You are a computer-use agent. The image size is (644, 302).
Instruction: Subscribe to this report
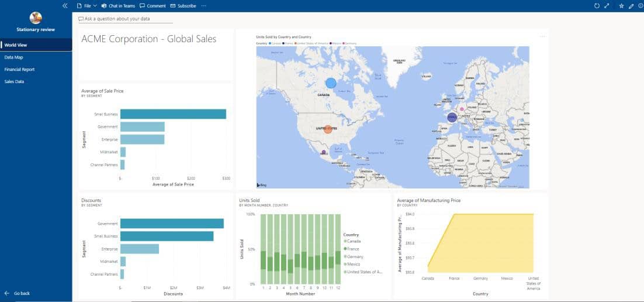point(183,6)
